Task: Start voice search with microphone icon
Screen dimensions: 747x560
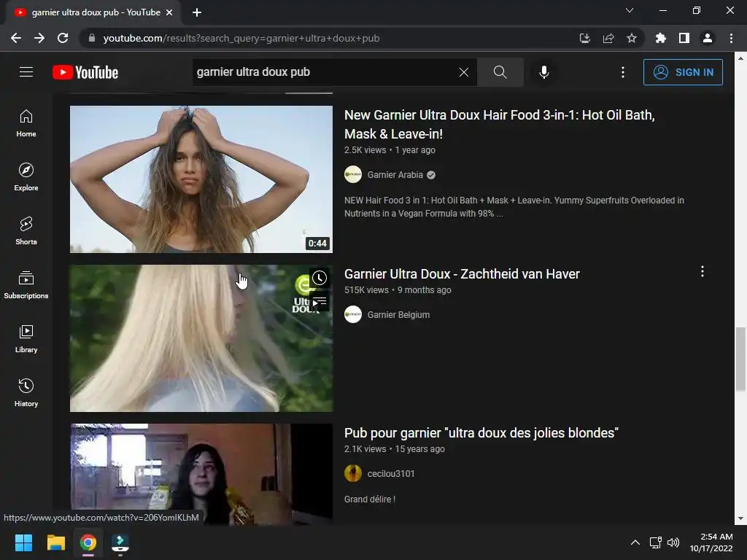Action: (x=543, y=72)
